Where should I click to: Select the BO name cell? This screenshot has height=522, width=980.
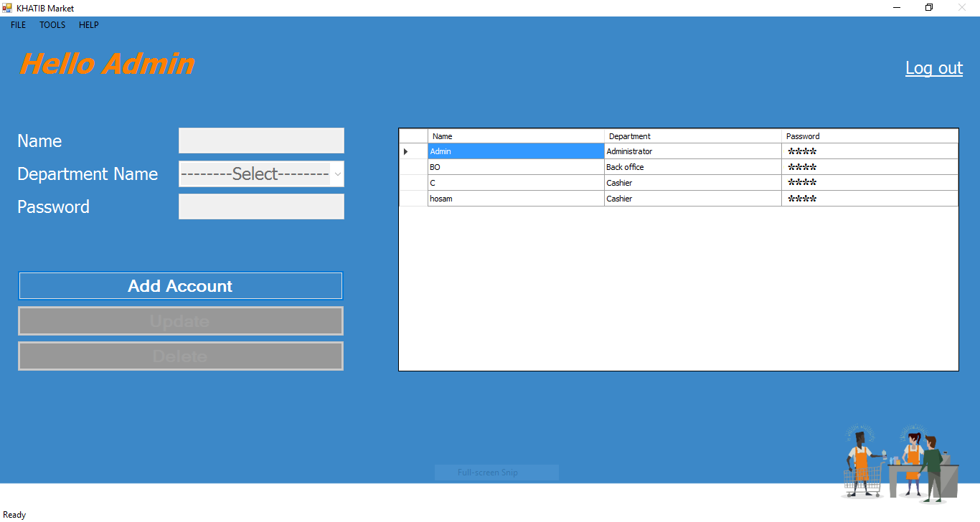click(x=516, y=167)
